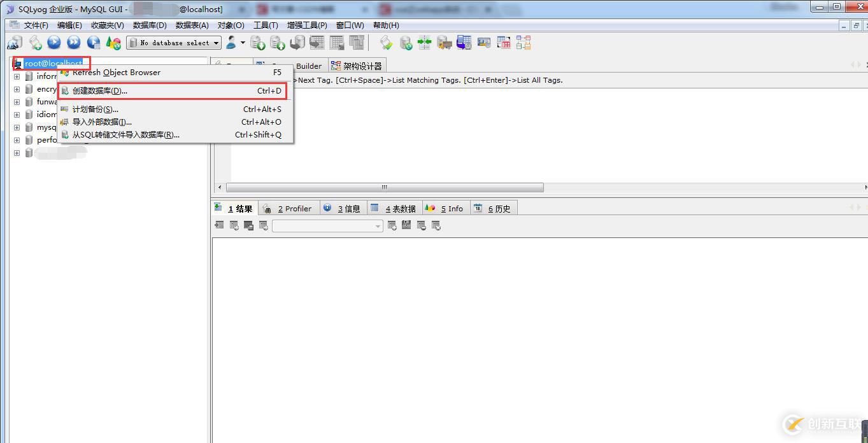This screenshot has width=868, height=443.
Task: Click the colorful shapes toolbar icon beside database selector
Action: [x=113, y=43]
